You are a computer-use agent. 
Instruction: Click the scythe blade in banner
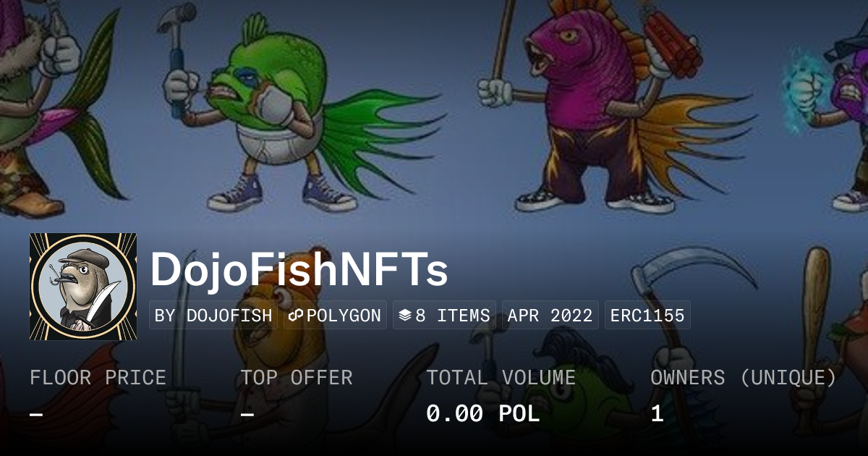[x=687, y=269]
